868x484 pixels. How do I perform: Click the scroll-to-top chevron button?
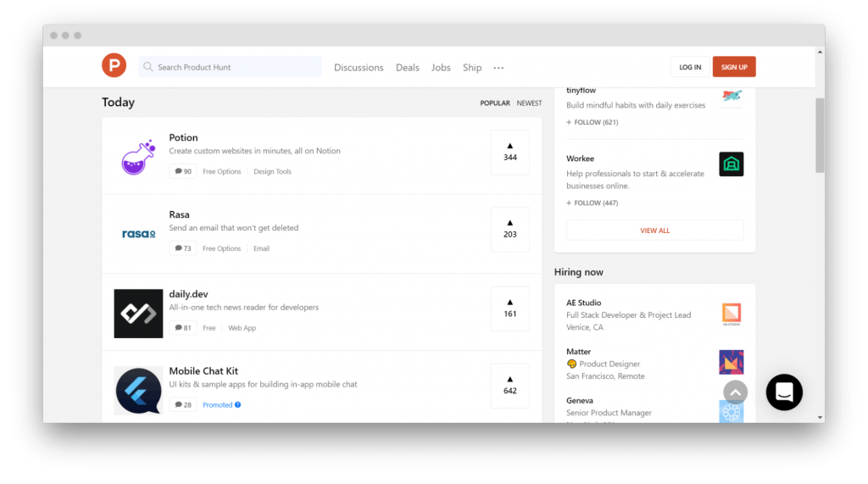pos(735,392)
